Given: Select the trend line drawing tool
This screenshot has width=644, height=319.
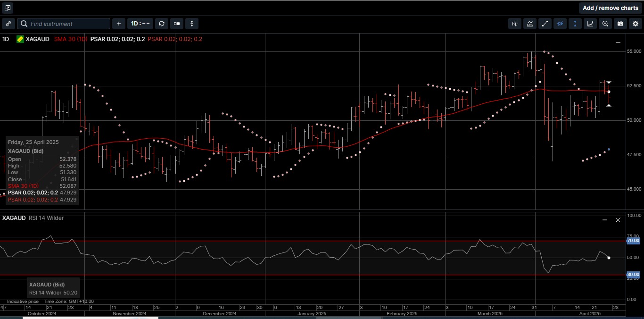Looking at the screenshot, I should coord(545,24).
